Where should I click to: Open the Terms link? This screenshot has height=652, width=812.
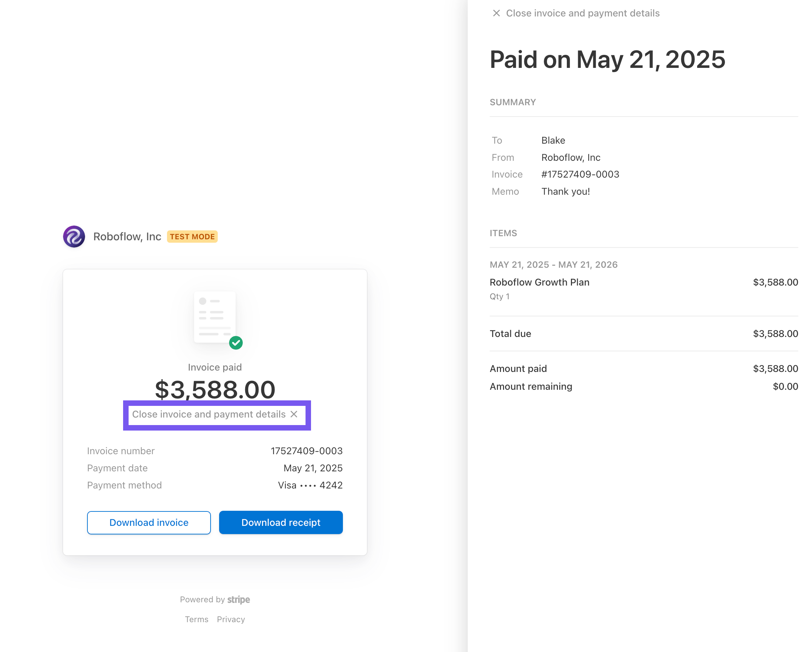196,619
